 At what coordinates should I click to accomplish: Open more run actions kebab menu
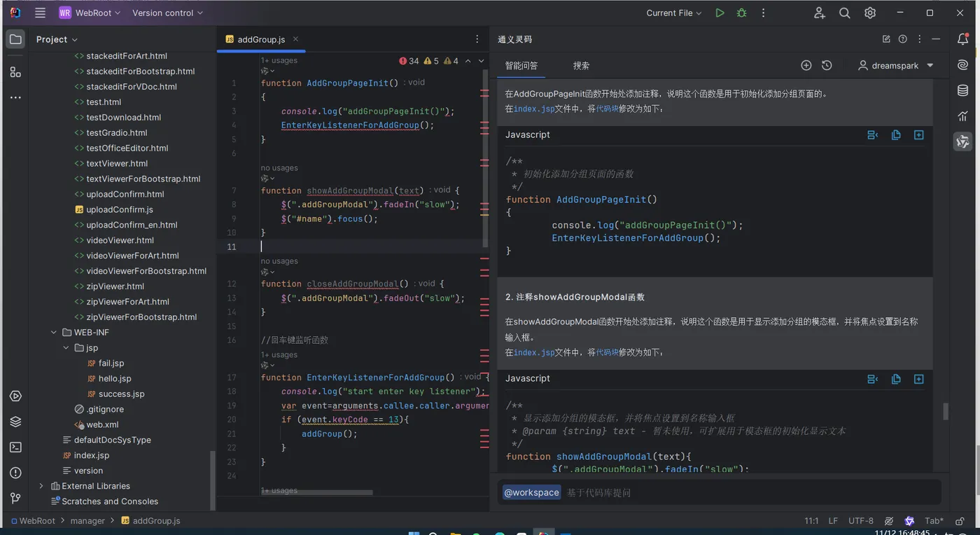click(x=763, y=13)
